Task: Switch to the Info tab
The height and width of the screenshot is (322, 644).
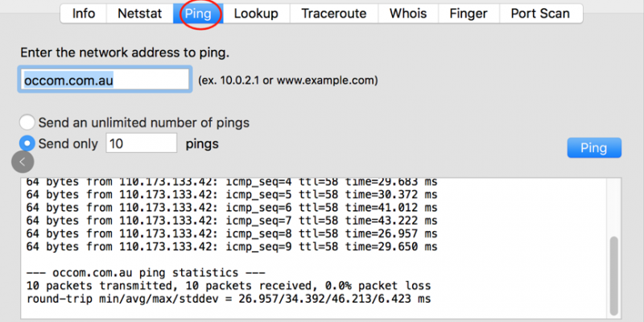Action: [84, 14]
